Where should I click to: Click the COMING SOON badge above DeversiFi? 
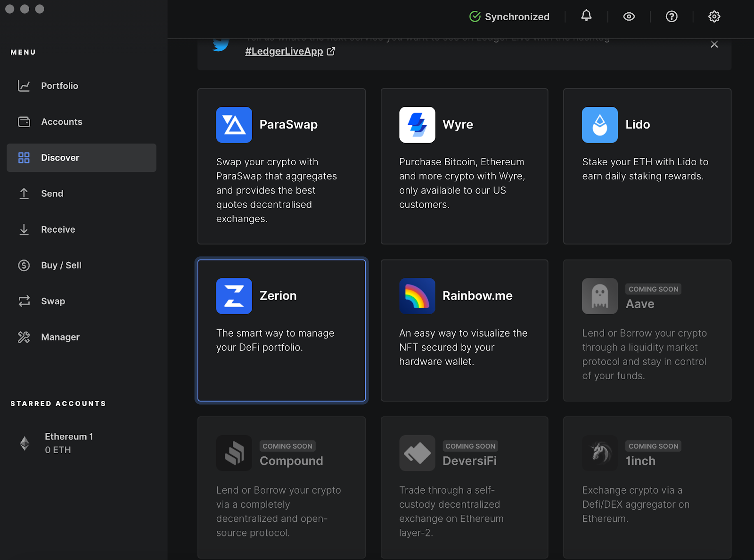[470, 446]
